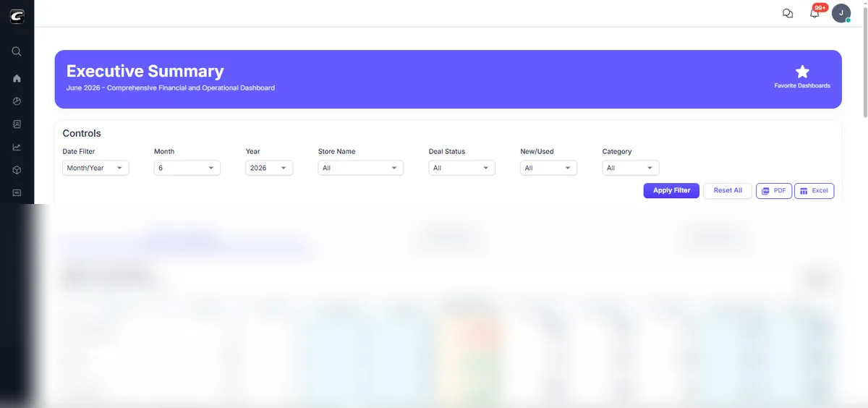Open the message card icon in sidebar
The image size is (868, 408).
[x=17, y=192]
